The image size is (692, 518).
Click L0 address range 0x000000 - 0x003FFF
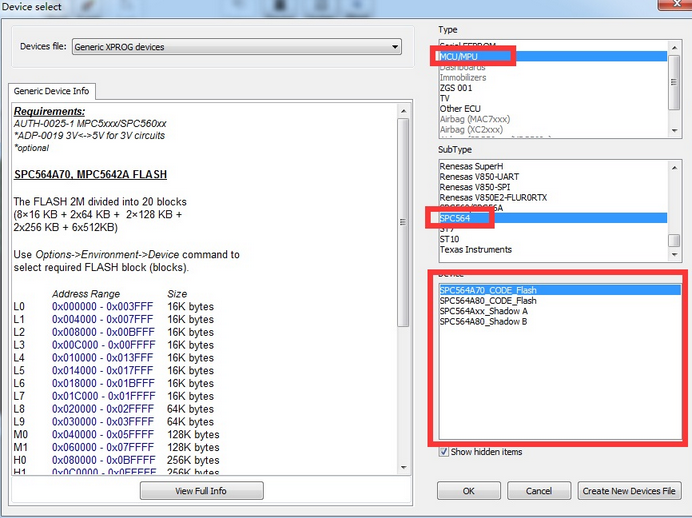click(x=102, y=307)
